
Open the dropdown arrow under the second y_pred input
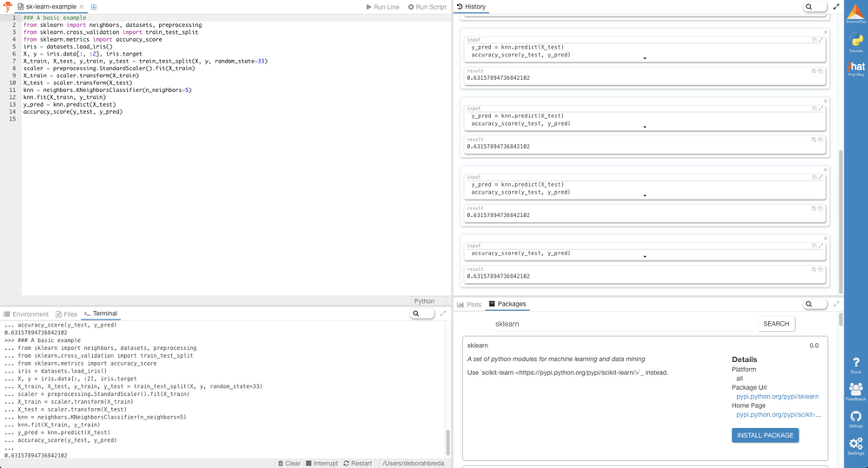[x=645, y=128]
